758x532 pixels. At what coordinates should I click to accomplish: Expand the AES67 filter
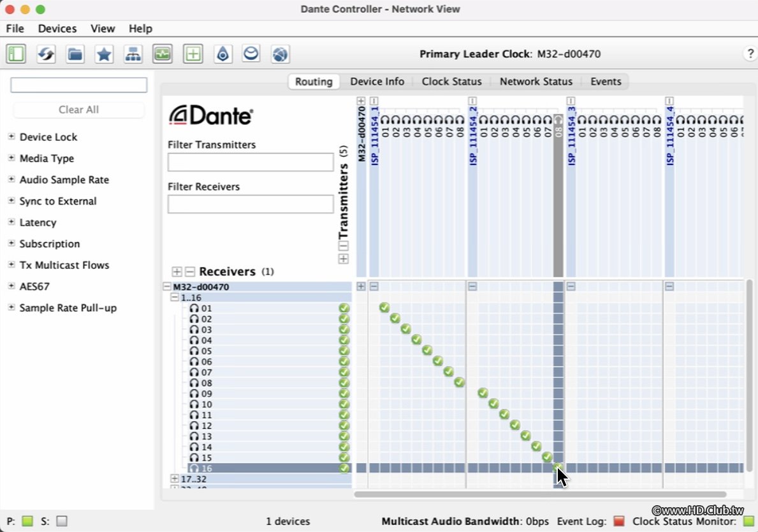point(11,286)
